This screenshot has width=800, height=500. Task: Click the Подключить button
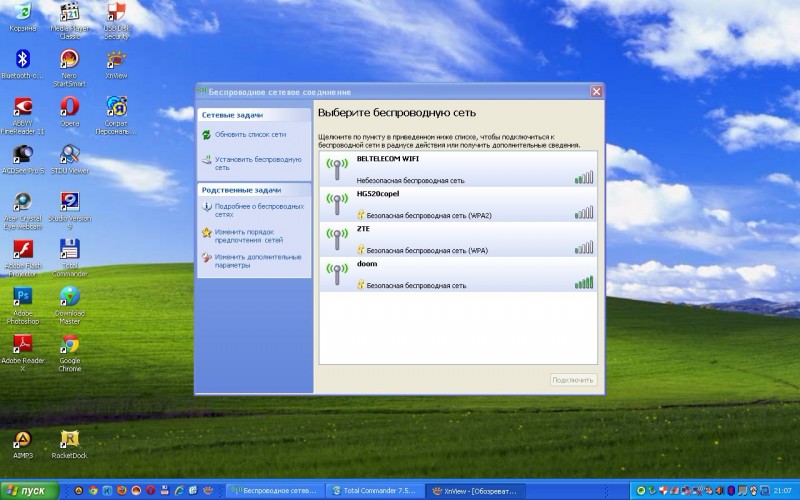pos(573,380)
